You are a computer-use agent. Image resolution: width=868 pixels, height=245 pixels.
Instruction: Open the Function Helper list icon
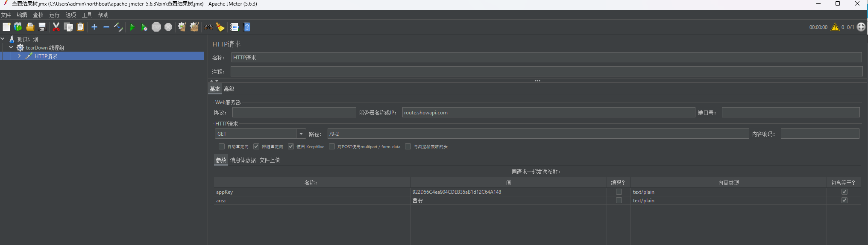click(234, 27)
